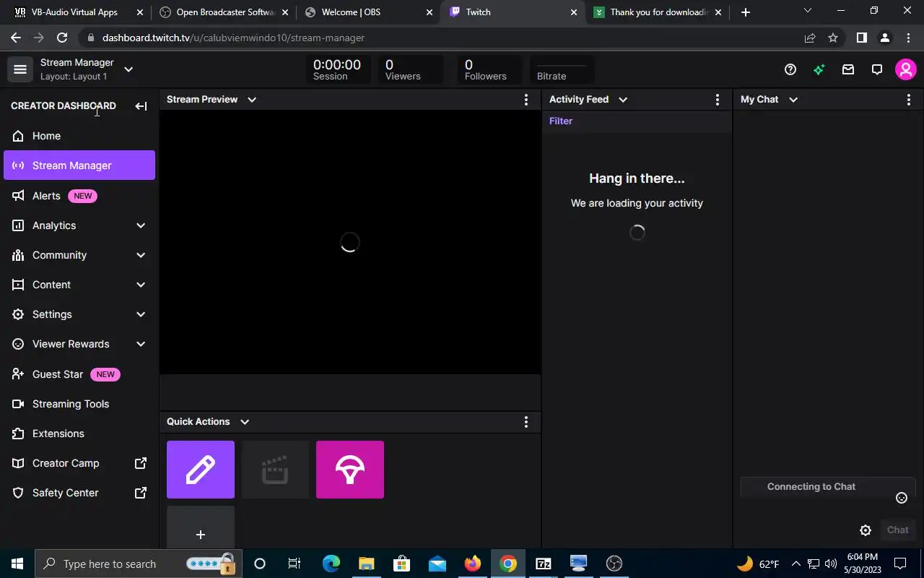Open the pink user avatar menu
This screenshot has width=924, height=578.
pyautogui.click(x=905, y=69)
